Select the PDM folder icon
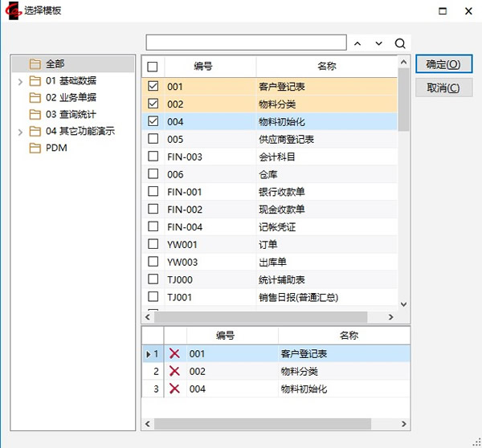This screenshot has width=482, height=448. pos(35,148)
